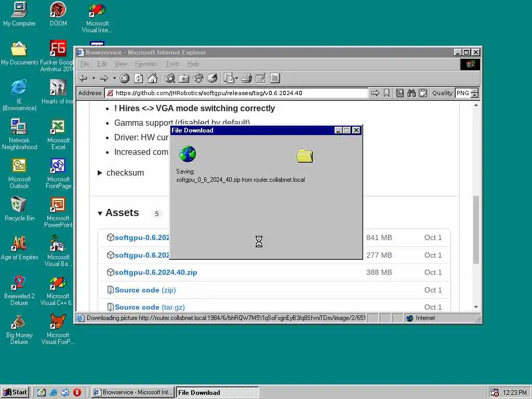Open the Mail button dropdown arrow
This screenshot has width=532, height=399.
coord(236,78)
